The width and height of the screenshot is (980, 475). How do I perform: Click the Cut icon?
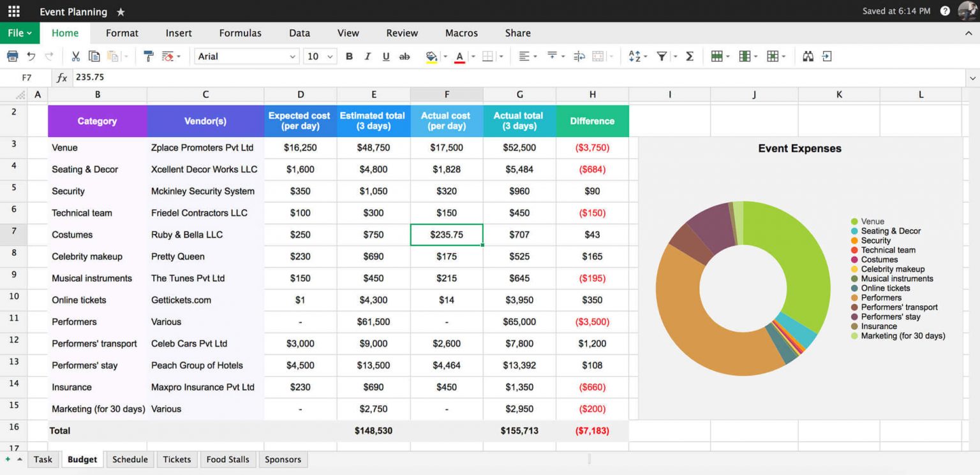tap(76, 56)
